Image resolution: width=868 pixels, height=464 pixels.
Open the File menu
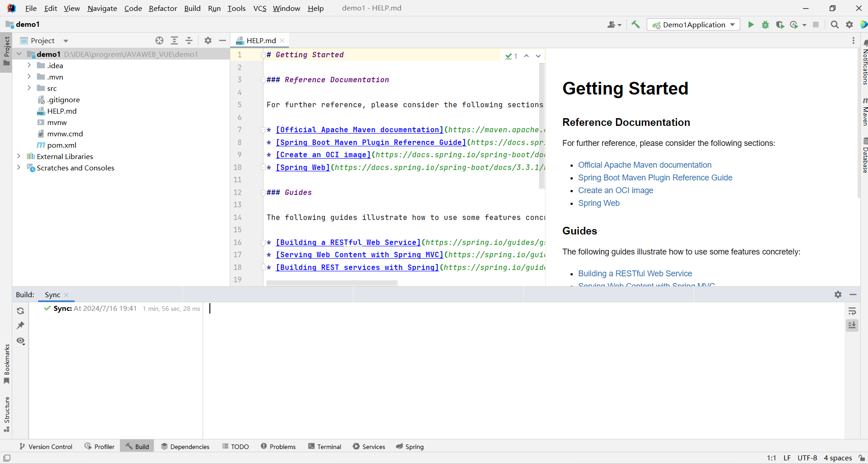[x=31, y=8]
